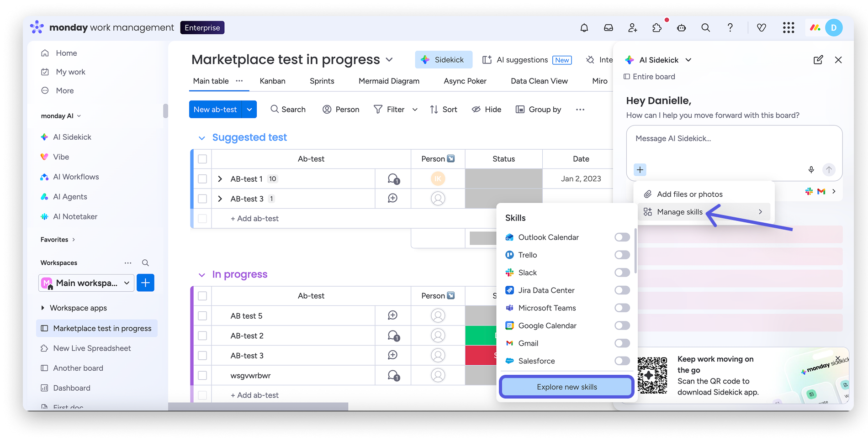This screenshot has height=441, width=868.
Task: Open the Main workspace selector
Action: click(86, 283)
